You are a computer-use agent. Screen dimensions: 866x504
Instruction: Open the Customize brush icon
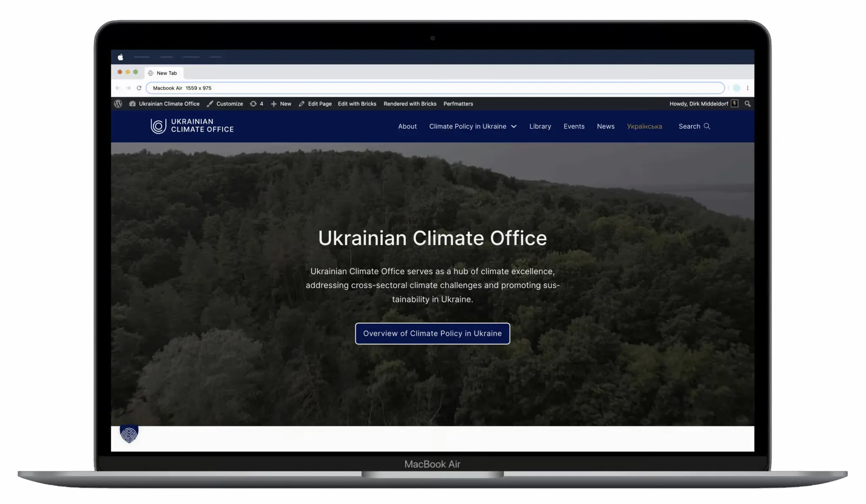coord(210,104)
